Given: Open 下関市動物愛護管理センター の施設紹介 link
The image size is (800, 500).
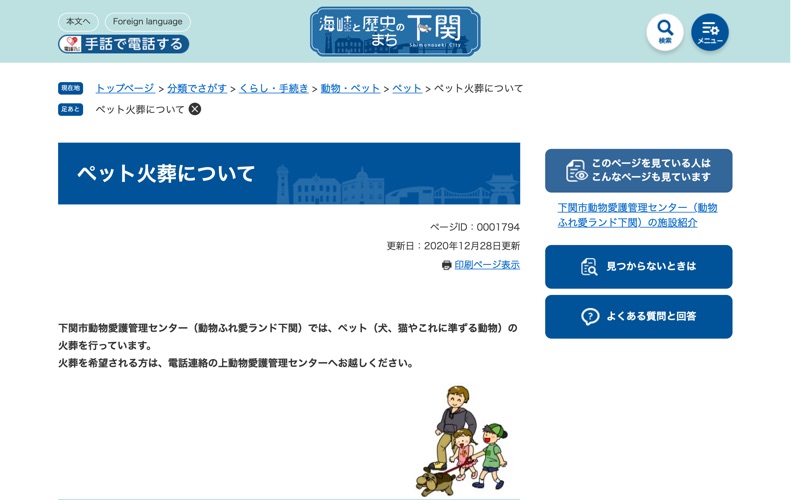Looking at the screenshot, I should point(637,215).
